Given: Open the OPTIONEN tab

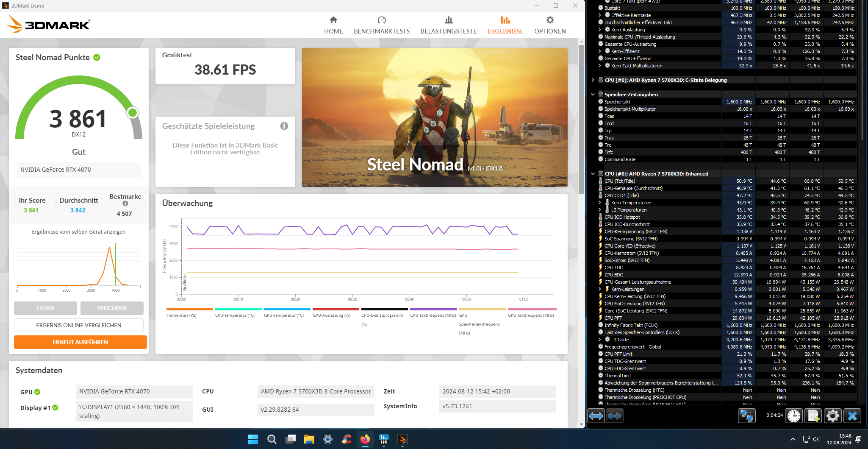Looking at the screenshot, I should click(550, 25).
